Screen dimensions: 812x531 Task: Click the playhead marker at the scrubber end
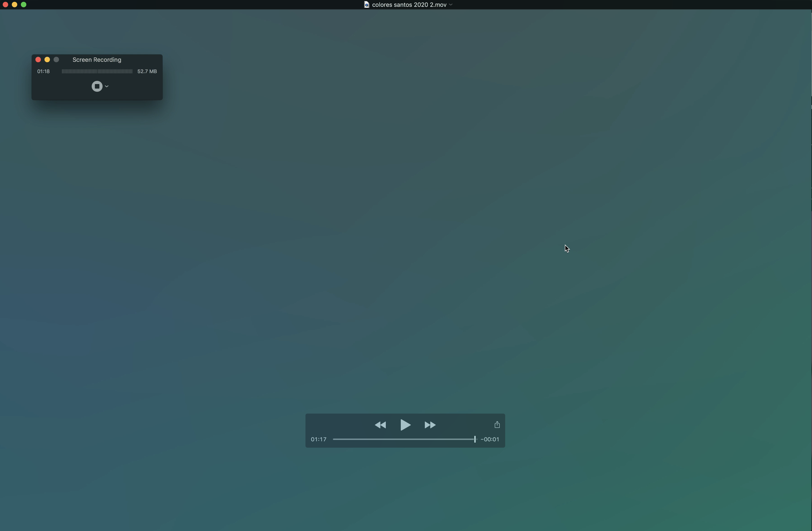click(475, 439)
